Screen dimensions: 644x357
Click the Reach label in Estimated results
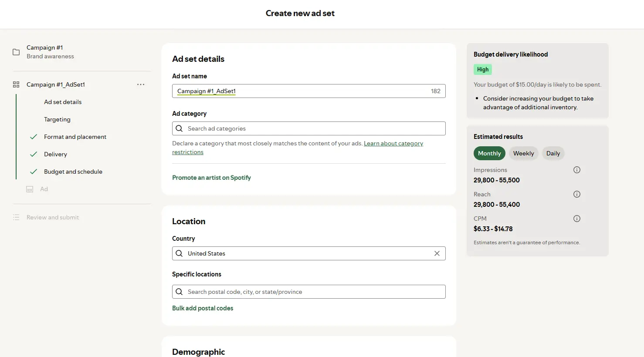click(x=482, y=194)
